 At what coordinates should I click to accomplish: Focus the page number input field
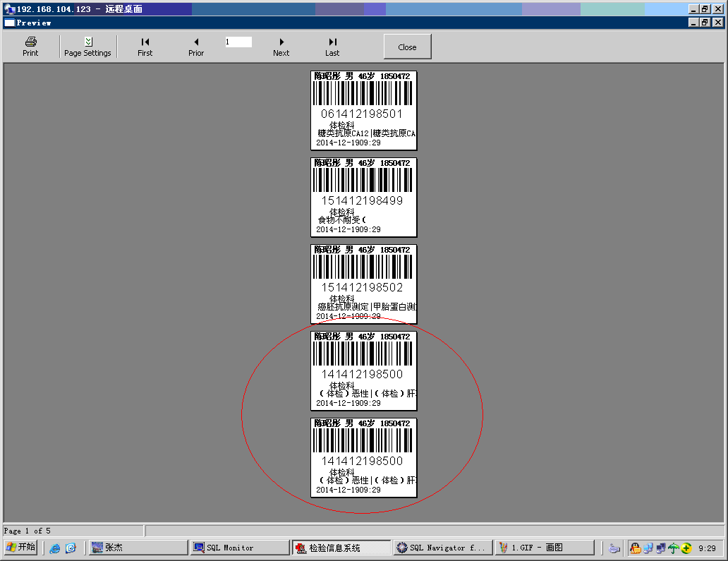[x=238, y=42]
